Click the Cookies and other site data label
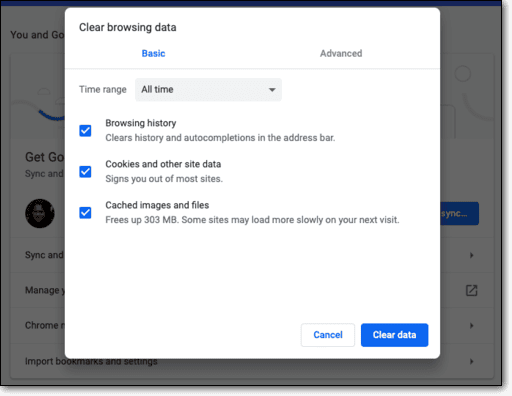 click(x=163, y=164)
